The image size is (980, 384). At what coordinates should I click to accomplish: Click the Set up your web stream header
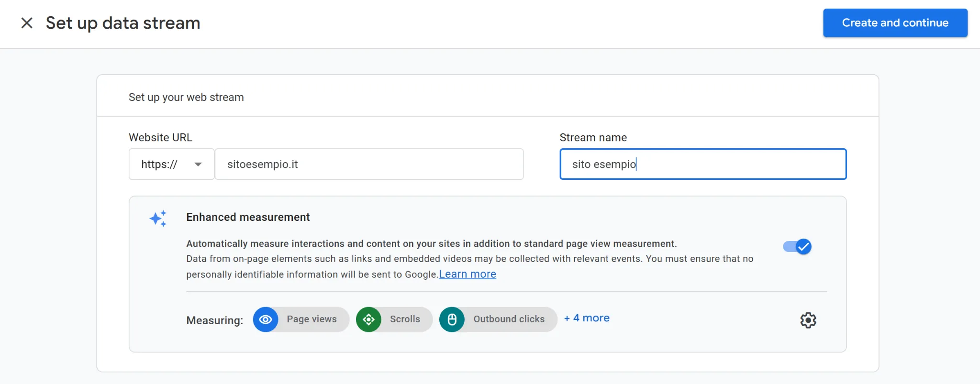tap(186, 98)
